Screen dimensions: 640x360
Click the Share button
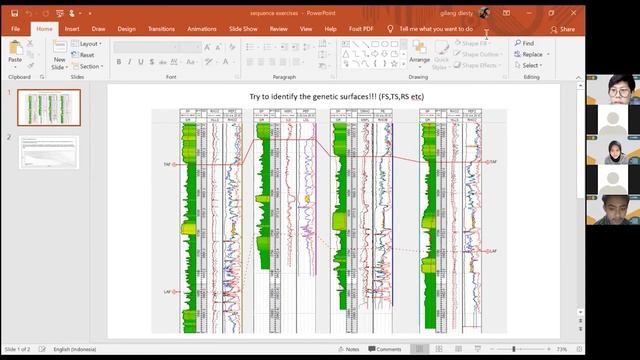(563, 29)
